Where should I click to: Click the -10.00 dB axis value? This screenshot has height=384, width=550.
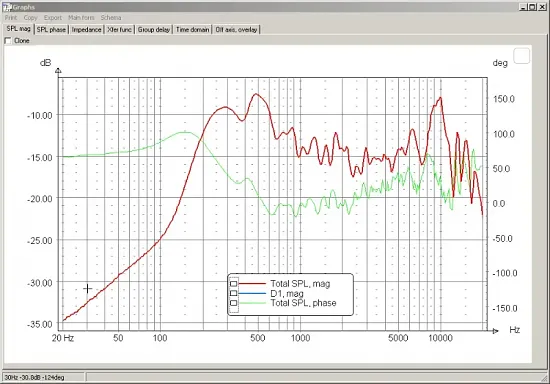[x=40, y=115]
